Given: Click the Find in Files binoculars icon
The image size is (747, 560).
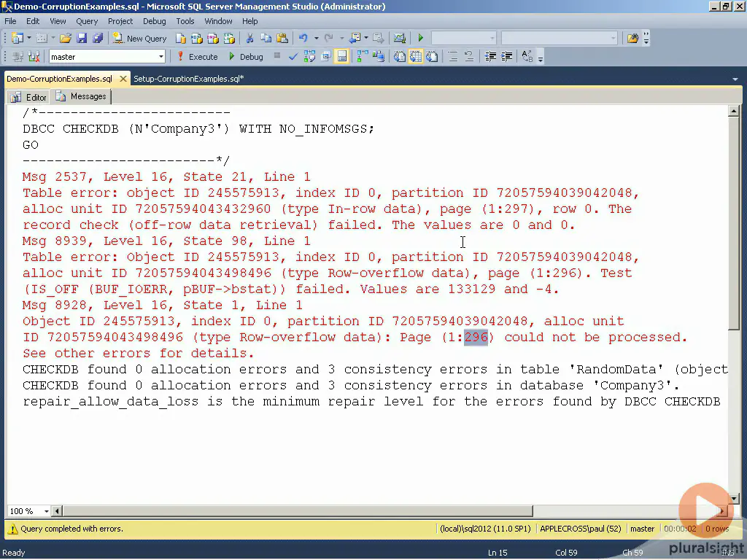Looking at the screenshot, I should tap(632, 38).
